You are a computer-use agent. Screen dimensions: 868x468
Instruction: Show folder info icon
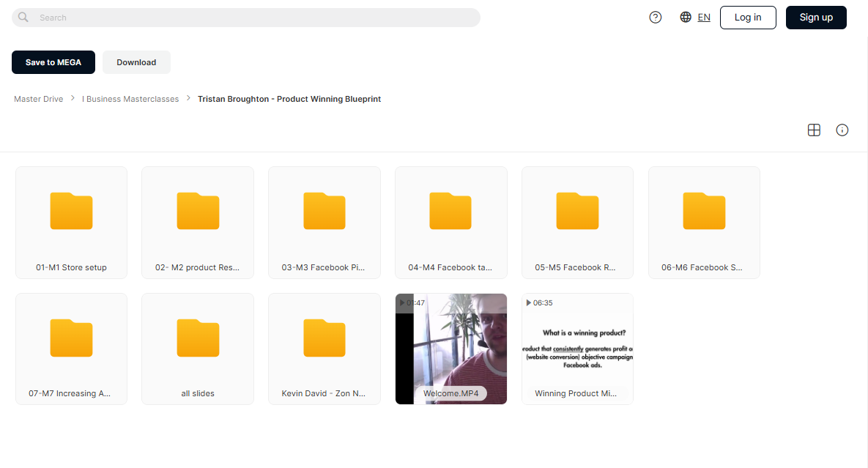click(x=842, y=130)
